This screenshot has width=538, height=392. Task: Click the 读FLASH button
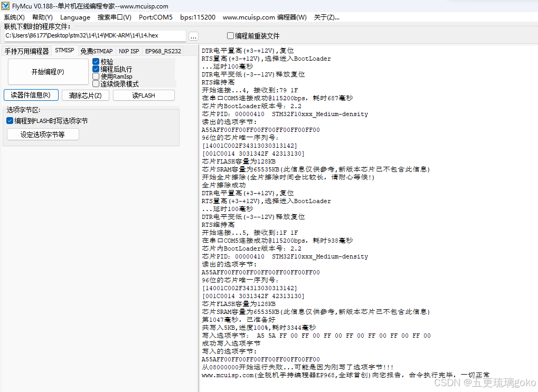(x=144, y=95)
